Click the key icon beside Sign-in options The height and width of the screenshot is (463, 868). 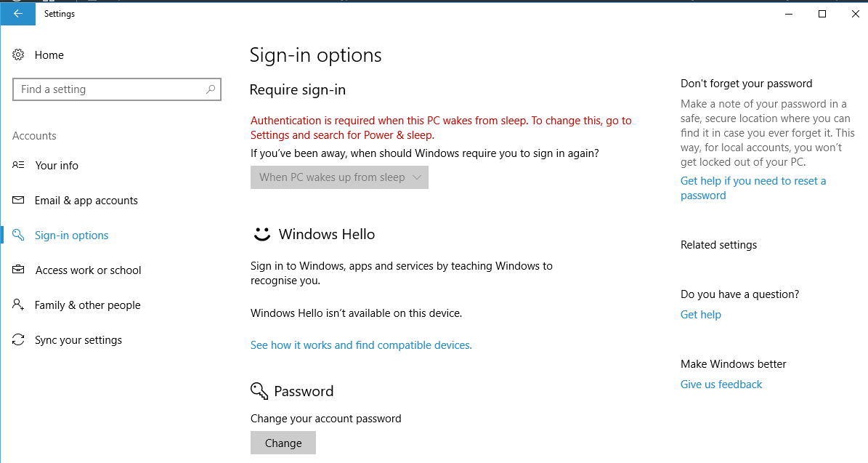[18, 235]
